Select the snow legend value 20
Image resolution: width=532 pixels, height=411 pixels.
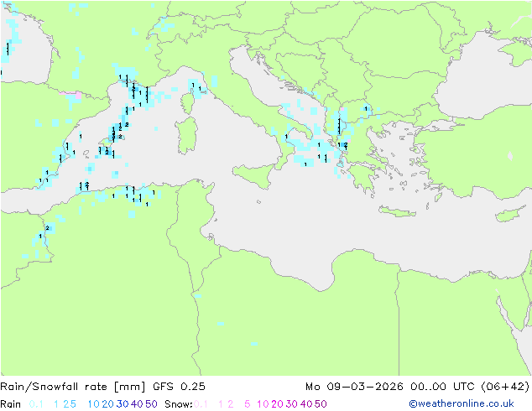tap(277, 404)
